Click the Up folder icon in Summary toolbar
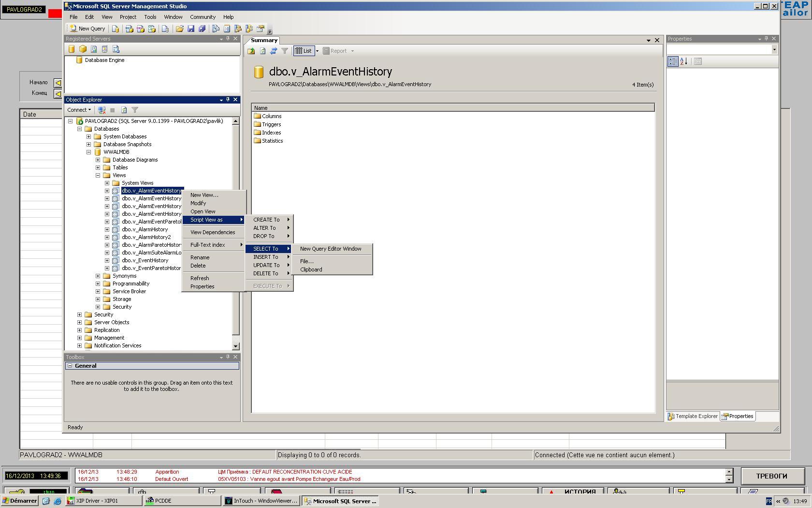The height and width of the screenshot is (508, 812). pyautogui.click(x=251, y=51)
